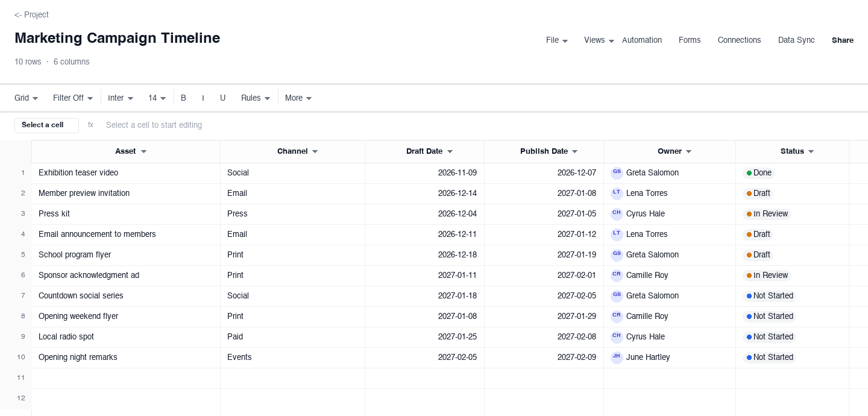
Task: Open the Publish Date column header menu
Action: point(574,151)
